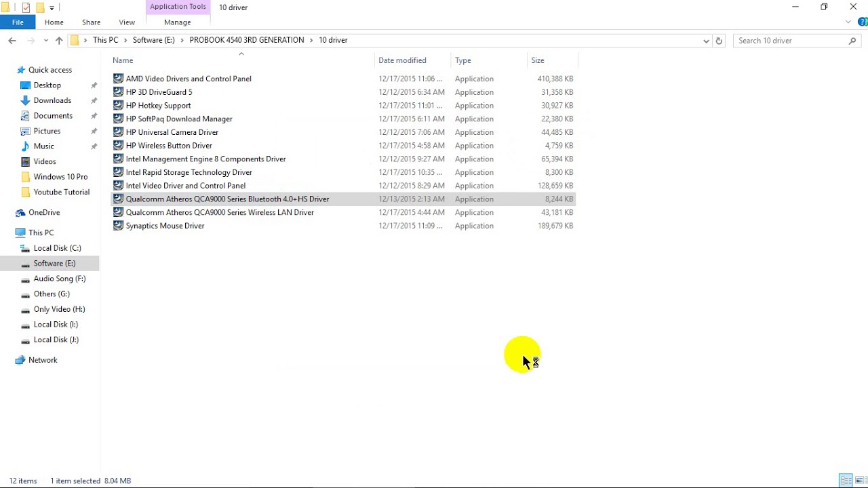
Task: Click the AMD Video Drivers application icon
Action: pyautogui.click(x=119, y=79)
